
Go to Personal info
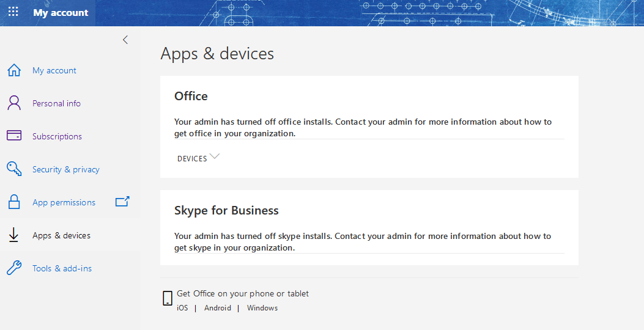[56, 103]
